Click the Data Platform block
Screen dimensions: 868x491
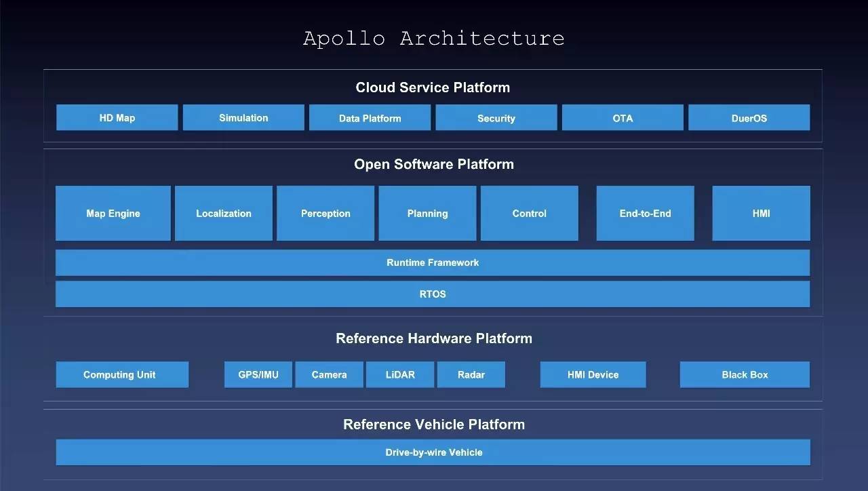click(x=370, y=117)
